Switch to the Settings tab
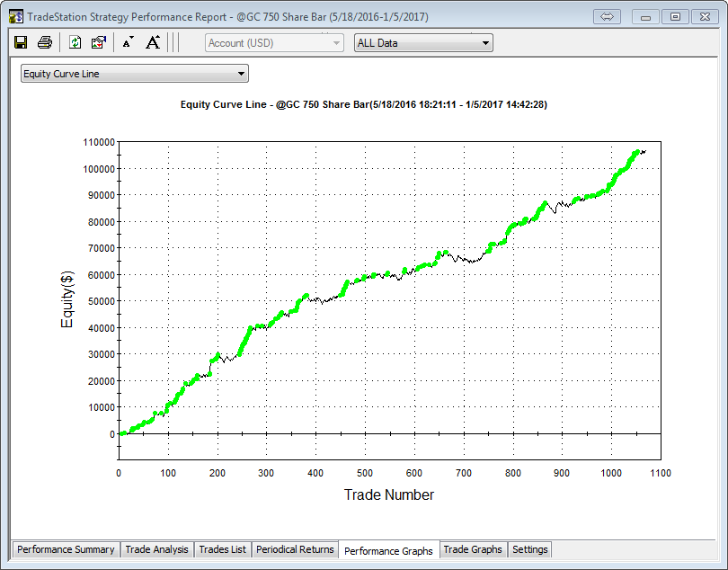Image resolution: width=728 pixels, height=570 pixels. [x=529, y=549]
